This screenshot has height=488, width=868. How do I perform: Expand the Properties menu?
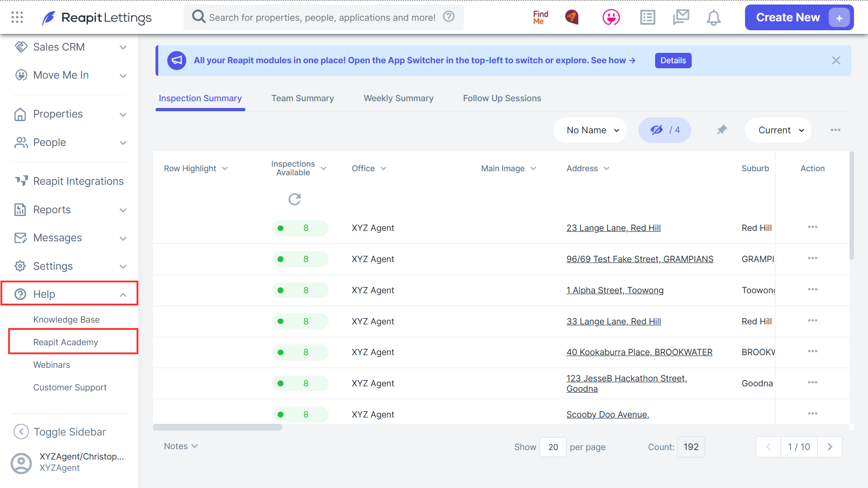70,114
